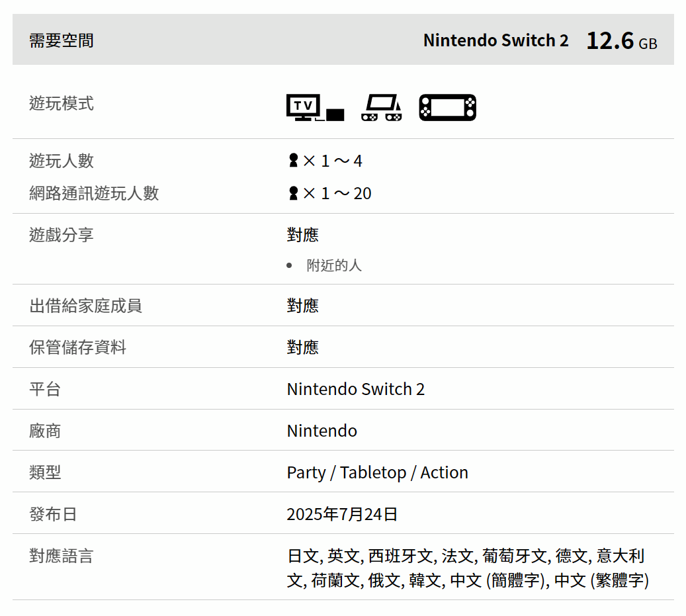Click the supported languages list text
Image resolution: width=686 pixels, height=616 pixels.
467,568
